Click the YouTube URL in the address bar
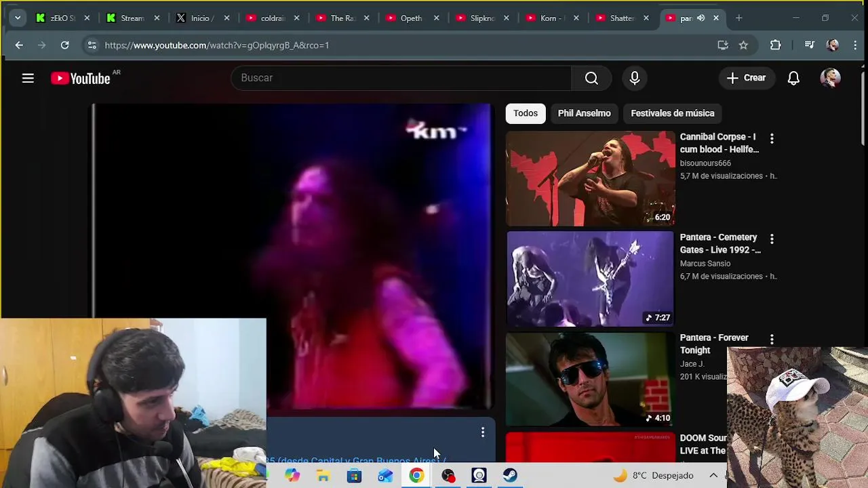Image resolution: width=868 pixels, height=488 pixels. coord(217,45)
